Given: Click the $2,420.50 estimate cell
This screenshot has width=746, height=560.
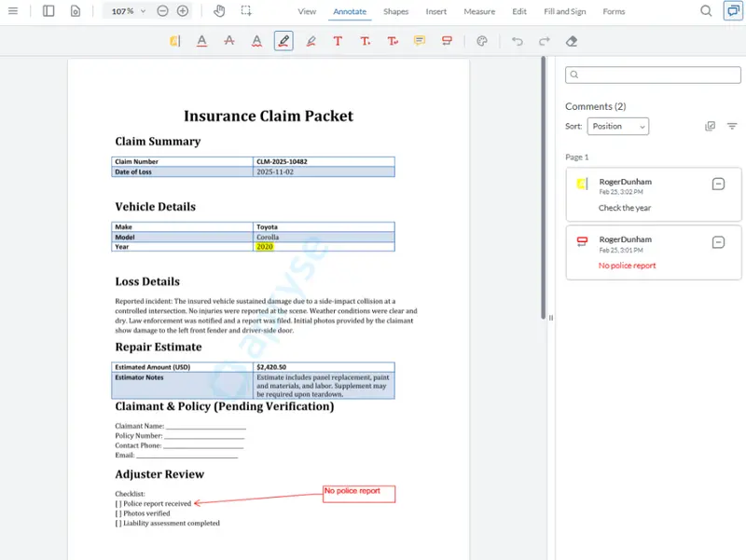Looking at the screenshot, I should [x=324, y=367].
